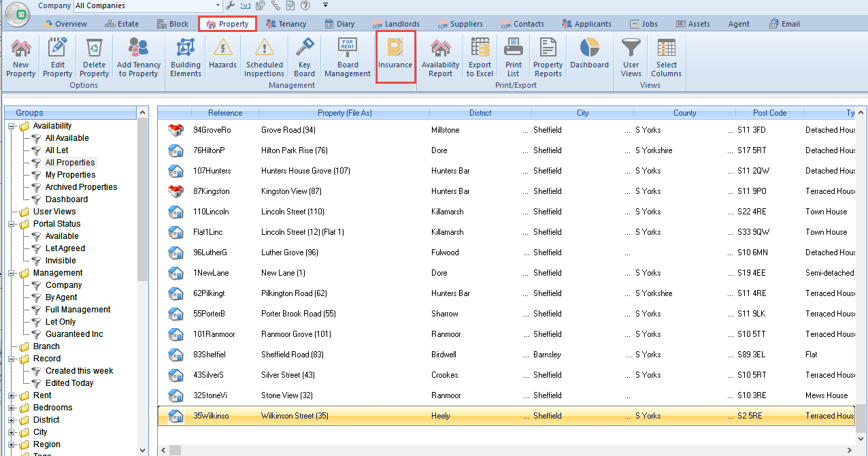
Task: Collapse the Management group
Action: coord(12,273)
